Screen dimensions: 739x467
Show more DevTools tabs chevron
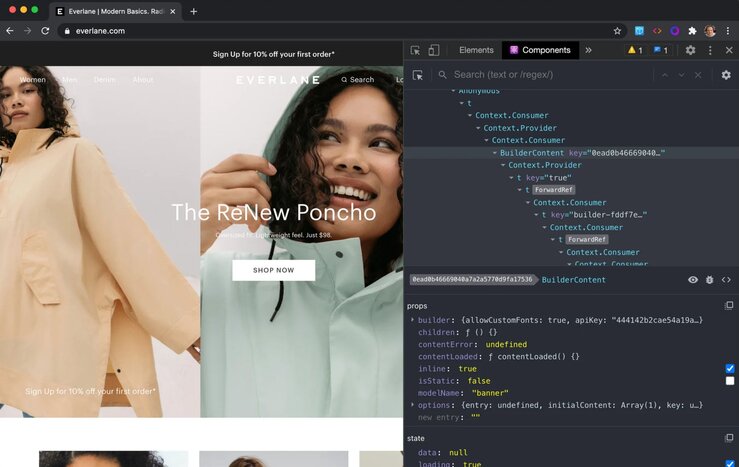(588, 50)
